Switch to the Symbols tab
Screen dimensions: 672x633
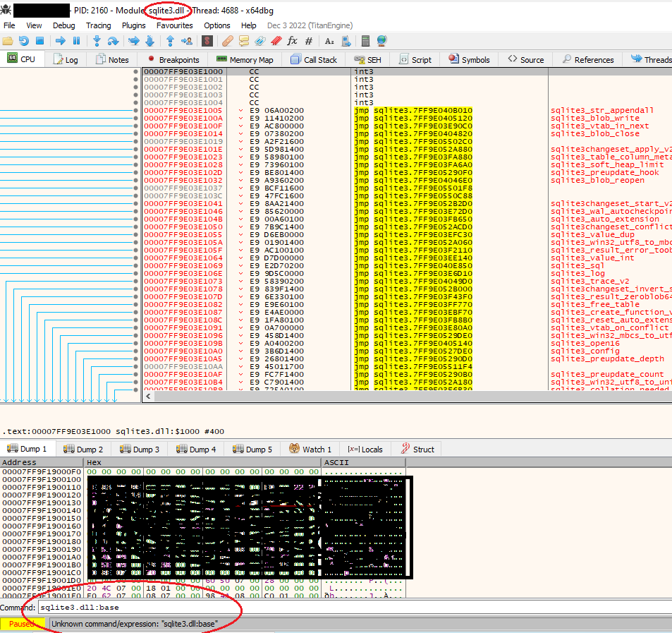pos(470,59)
